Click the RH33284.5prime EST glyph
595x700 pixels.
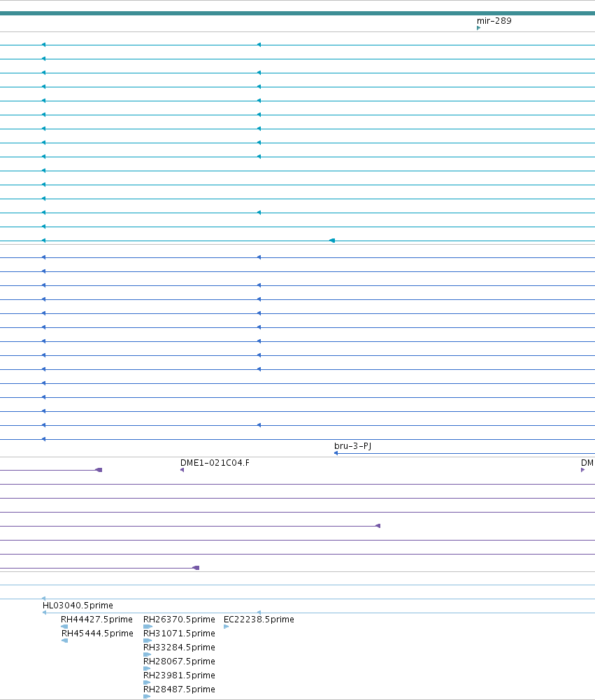[148, 655]
